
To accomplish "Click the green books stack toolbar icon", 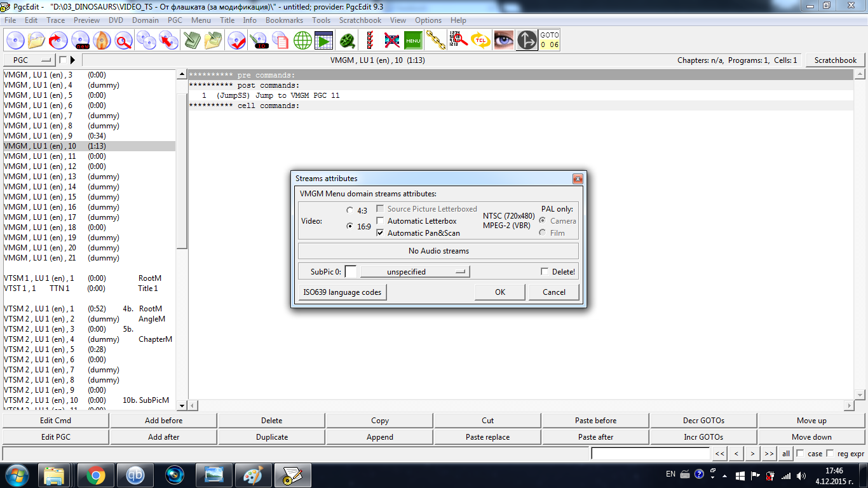I will point(193,41).
